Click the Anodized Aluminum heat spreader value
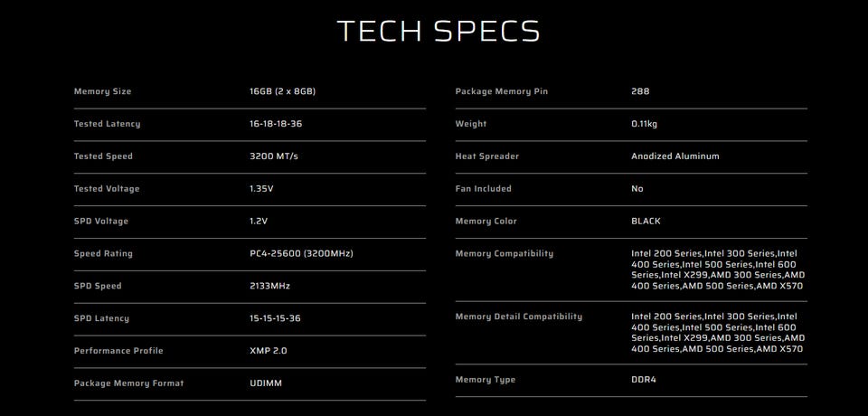Screen dimensions: 868x416 (x=675, y=156)
